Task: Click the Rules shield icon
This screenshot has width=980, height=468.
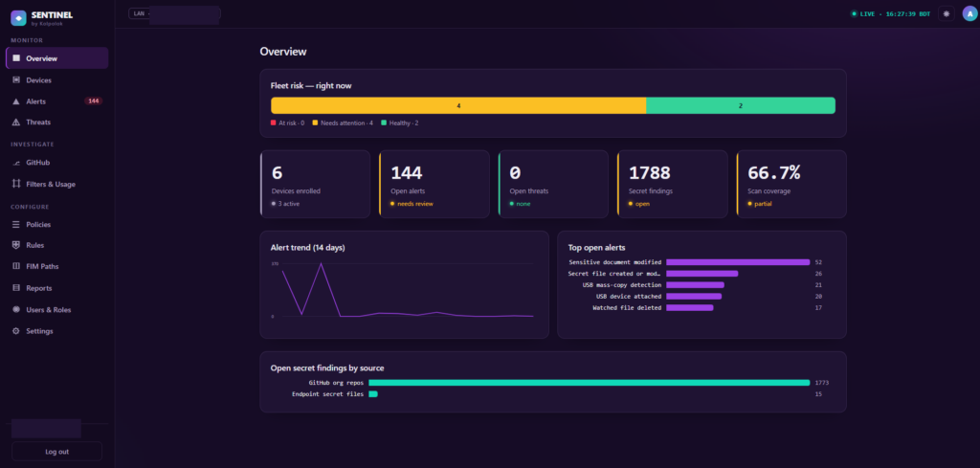Action: tap(16, 245)
